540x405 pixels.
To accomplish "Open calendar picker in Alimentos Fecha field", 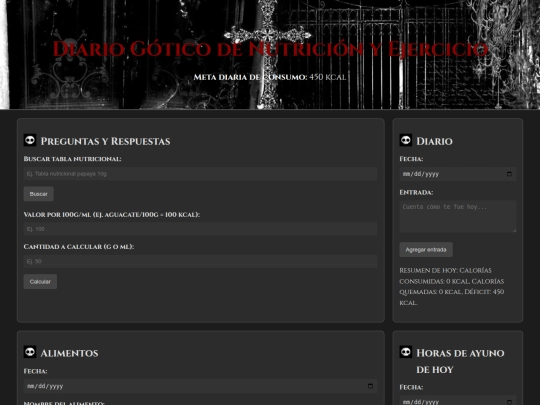I will pos(370,386).
